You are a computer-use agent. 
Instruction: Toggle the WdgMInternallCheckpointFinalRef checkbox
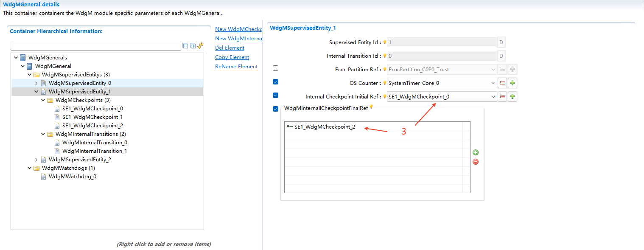(x=276, y=109)
